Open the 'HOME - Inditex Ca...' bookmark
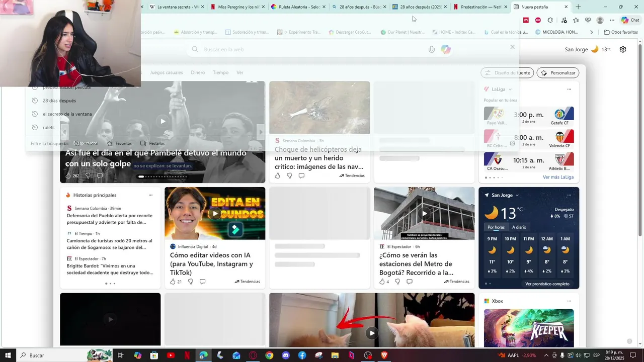The width and height of the screenshot is (644, 362). pyautogui.click(x=453, y=32)
